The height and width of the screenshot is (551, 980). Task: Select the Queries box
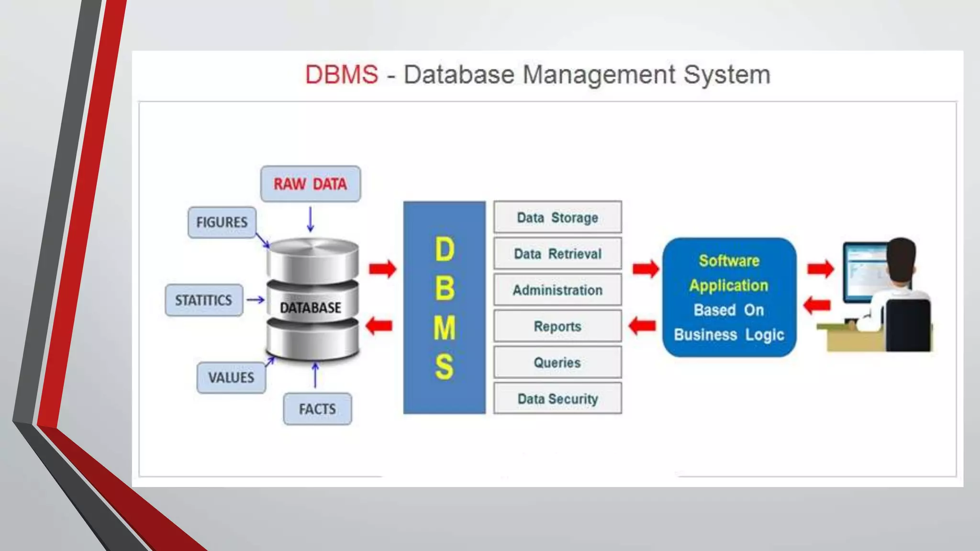pyautogui.click(x=557, y=363)
